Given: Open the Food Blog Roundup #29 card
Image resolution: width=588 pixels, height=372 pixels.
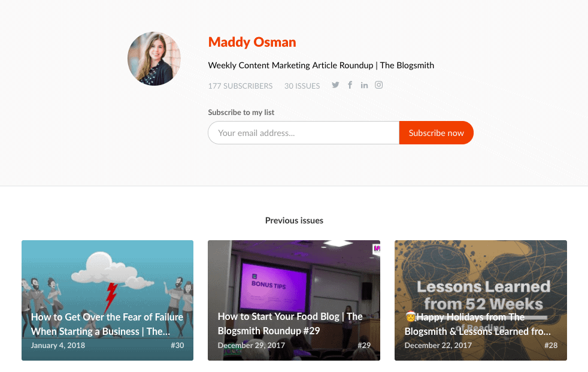Looking at the screenshot, I should 294,300.
